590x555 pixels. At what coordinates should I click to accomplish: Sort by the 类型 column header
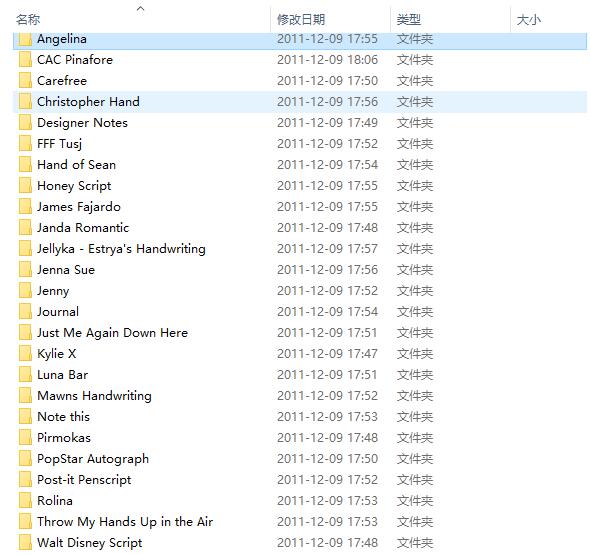click(x=409, y=20)
